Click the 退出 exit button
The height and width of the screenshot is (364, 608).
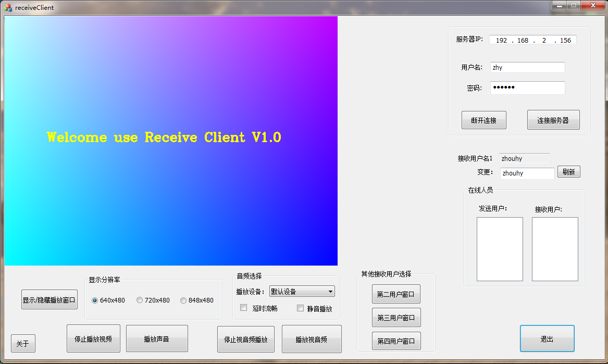click(x=547, y=339)
